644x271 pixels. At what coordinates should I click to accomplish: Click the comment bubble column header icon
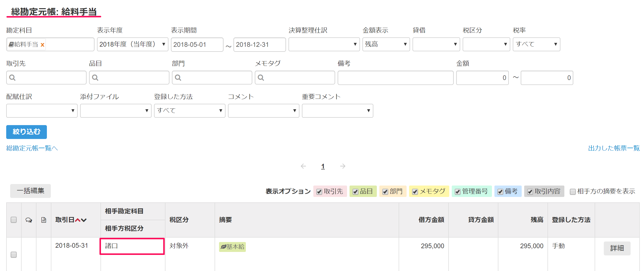[29, 220]
